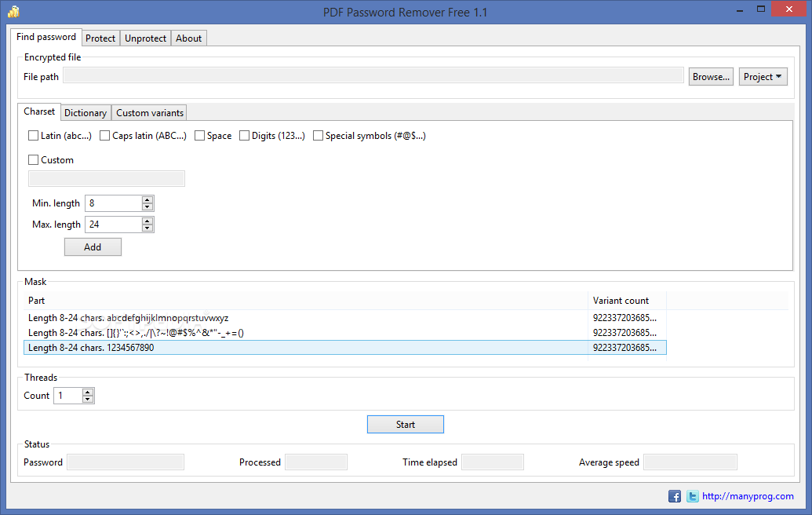812x515 pixels.
Task: Select mask row with abcdefghijklmnopqrstuvwxyz
Action: (x=345, y=318)
